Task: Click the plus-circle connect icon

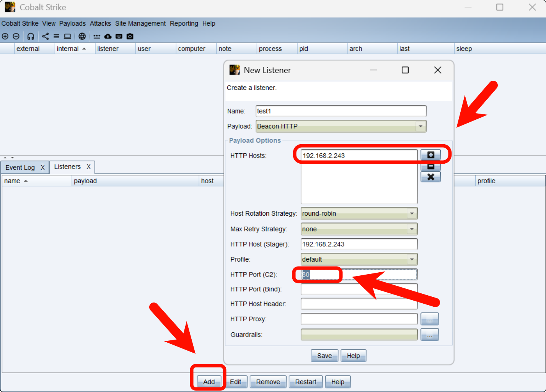Action: pyautogui.click(x=5, y=36)
